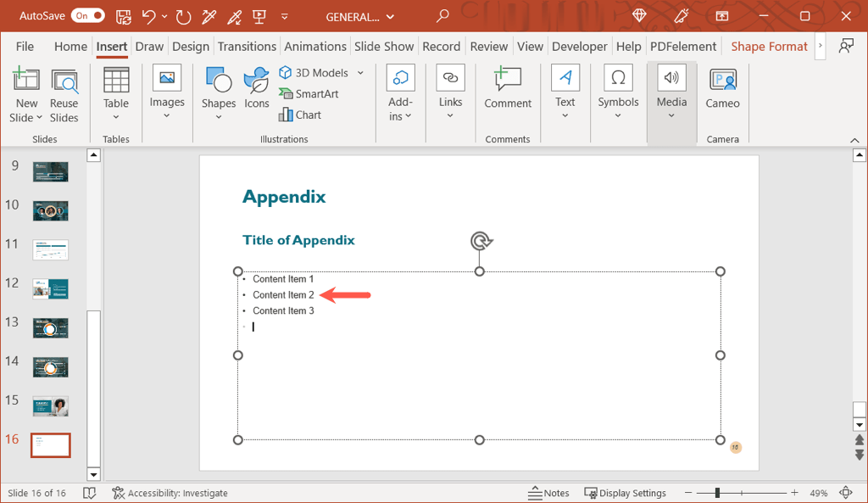Viewport: 868px width, 503px height.
Task: Open the Help tab
Action: 629,47
